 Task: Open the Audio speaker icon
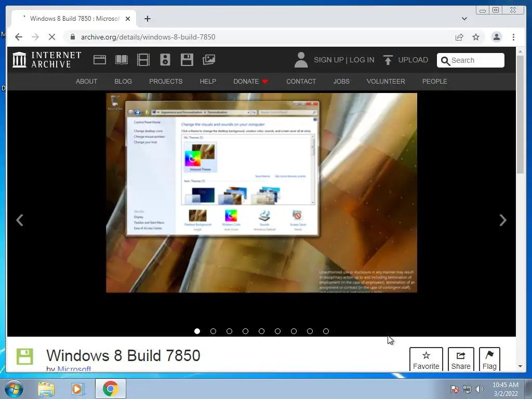click(x=165, y=60)
